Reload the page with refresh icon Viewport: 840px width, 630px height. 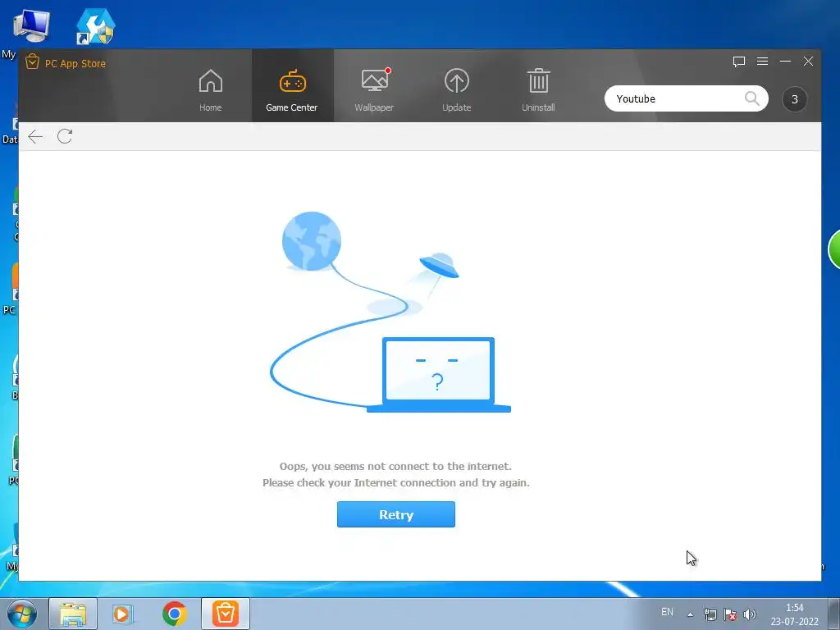click(x=65, y=137)
